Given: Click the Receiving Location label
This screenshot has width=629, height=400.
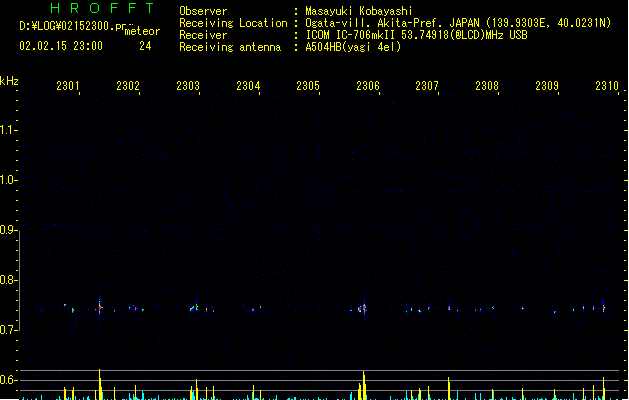Looking at the screenshot, I should 233,23.
